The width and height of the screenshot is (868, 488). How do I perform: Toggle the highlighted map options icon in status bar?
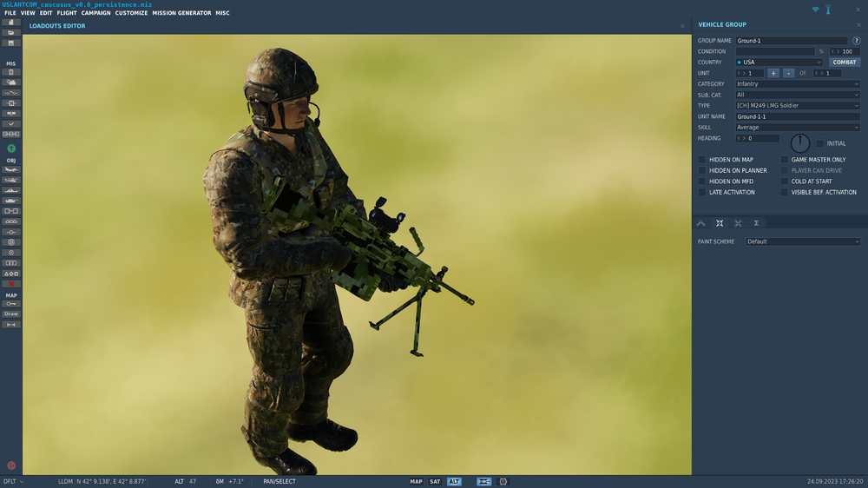click(x=483, y=481)
